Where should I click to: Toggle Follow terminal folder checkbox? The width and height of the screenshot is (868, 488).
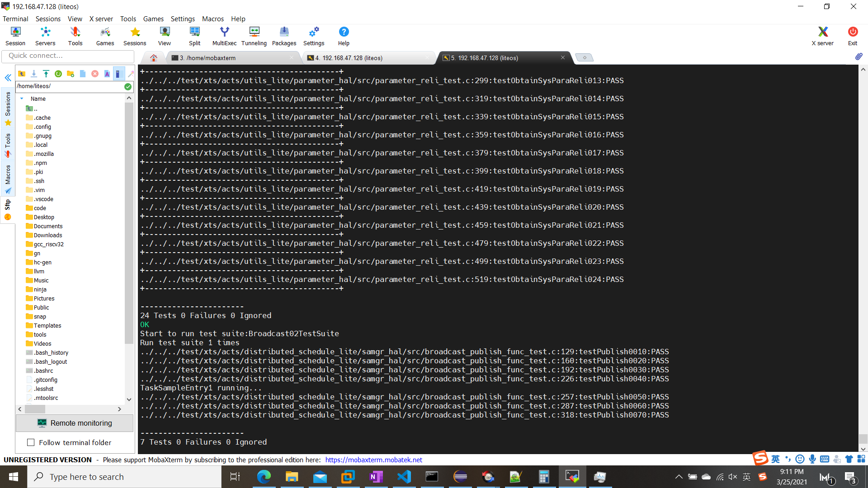31,443
